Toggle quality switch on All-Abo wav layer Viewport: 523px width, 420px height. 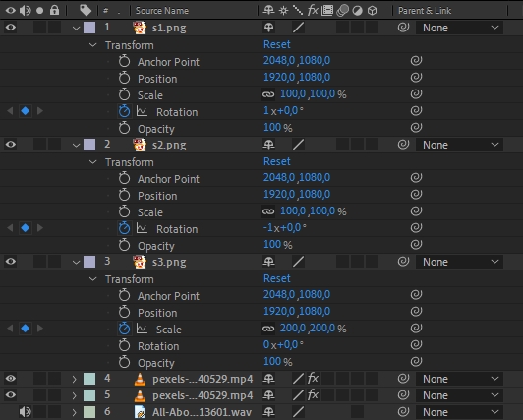click(298, 412)
